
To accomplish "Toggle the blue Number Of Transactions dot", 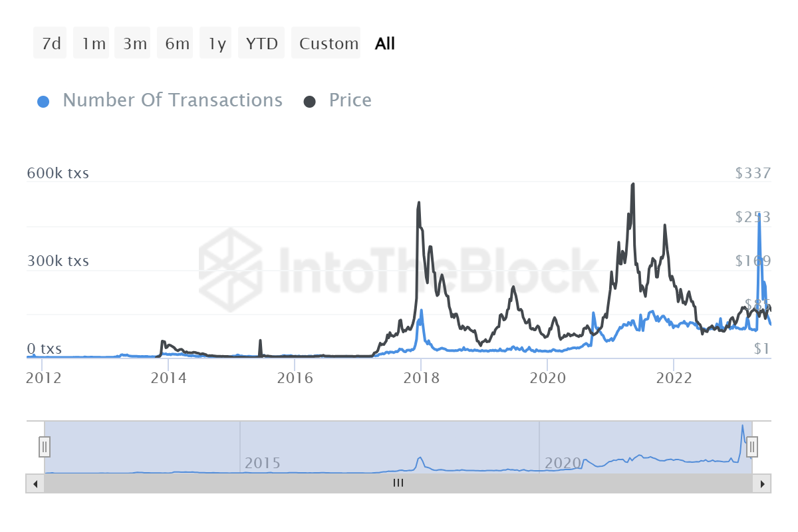I will (43, 102).
